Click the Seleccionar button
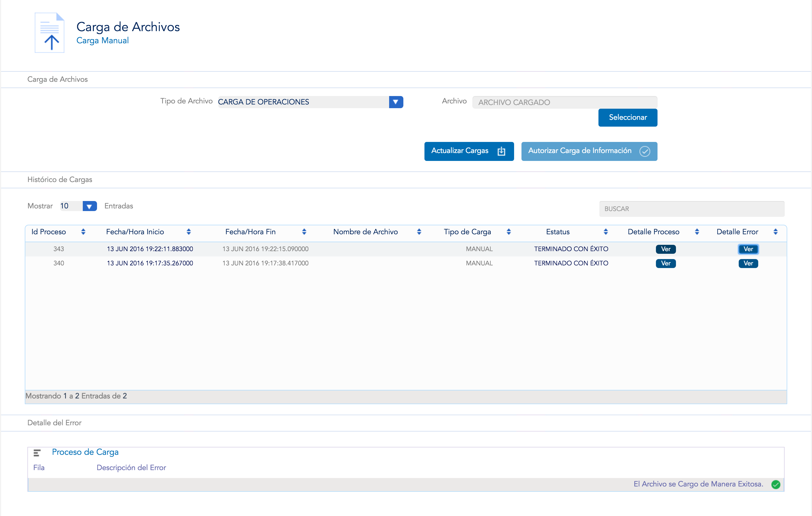812x516 pixels. tap(628, 117)
